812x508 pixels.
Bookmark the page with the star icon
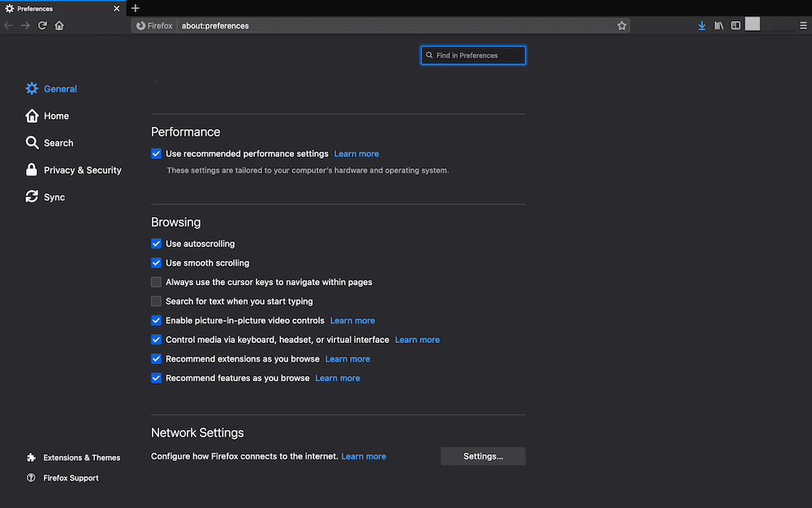click(x=622, y=25)
